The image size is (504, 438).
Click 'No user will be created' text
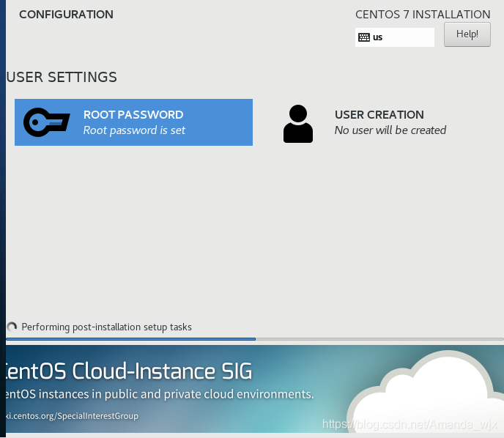pyautogui.click(x=390, y=130)
